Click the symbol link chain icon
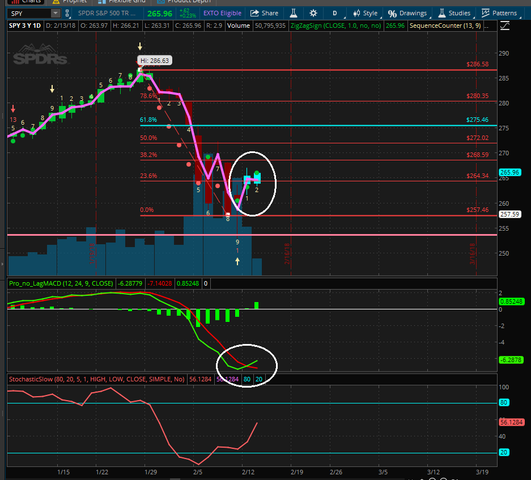 click(67, 14)
